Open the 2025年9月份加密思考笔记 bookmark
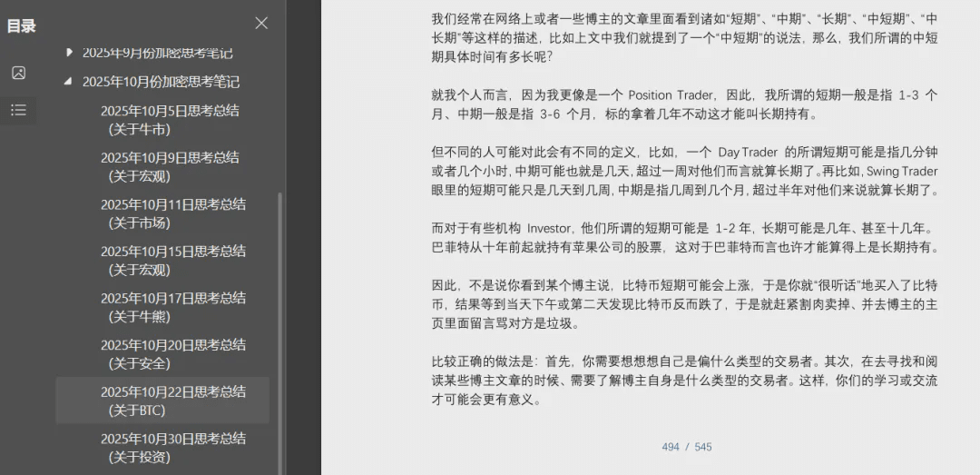The height and width of the screenshot is (475, 980). [157, 53]
